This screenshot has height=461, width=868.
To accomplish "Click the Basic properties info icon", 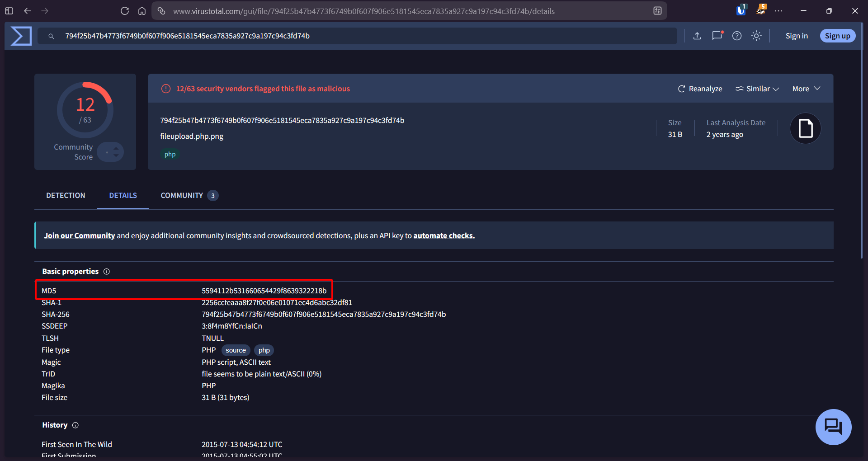I will [x=107, y=272].
